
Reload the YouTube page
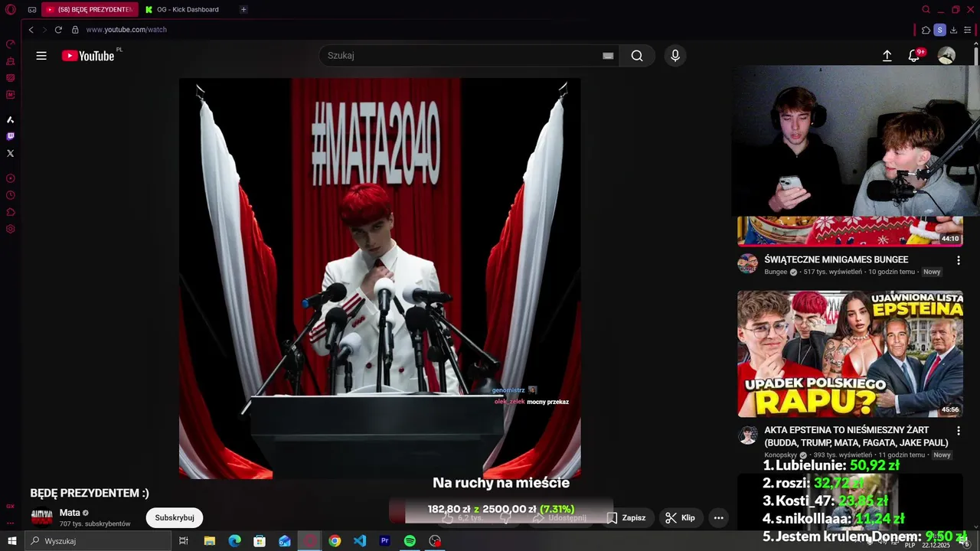pyautogui.click(x=58, y=30)
